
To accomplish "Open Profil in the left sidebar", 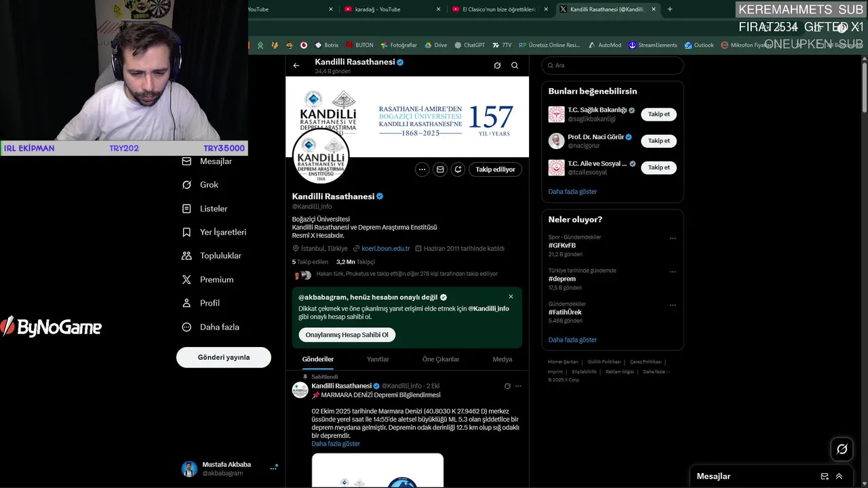I will click(x=201, y=303).
